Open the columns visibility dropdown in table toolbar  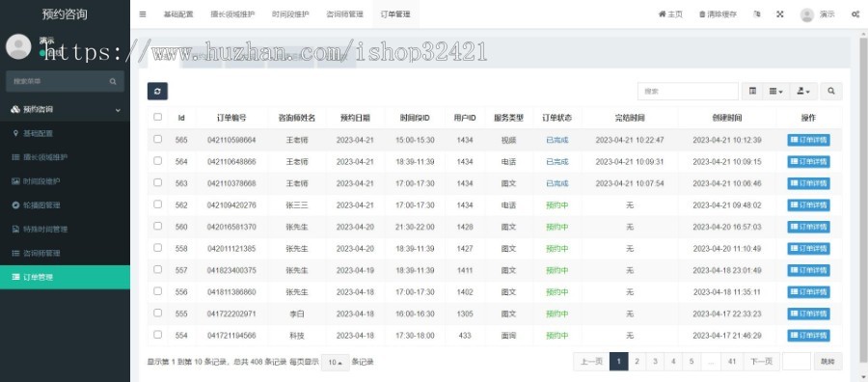775,92
